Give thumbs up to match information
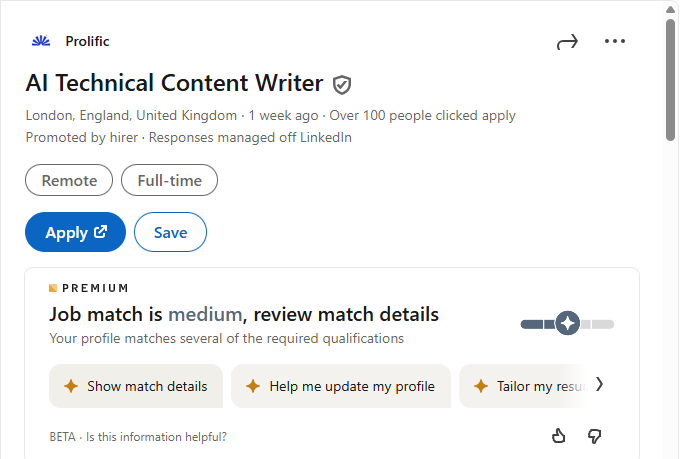683x459 pixels. coord(559,436)
